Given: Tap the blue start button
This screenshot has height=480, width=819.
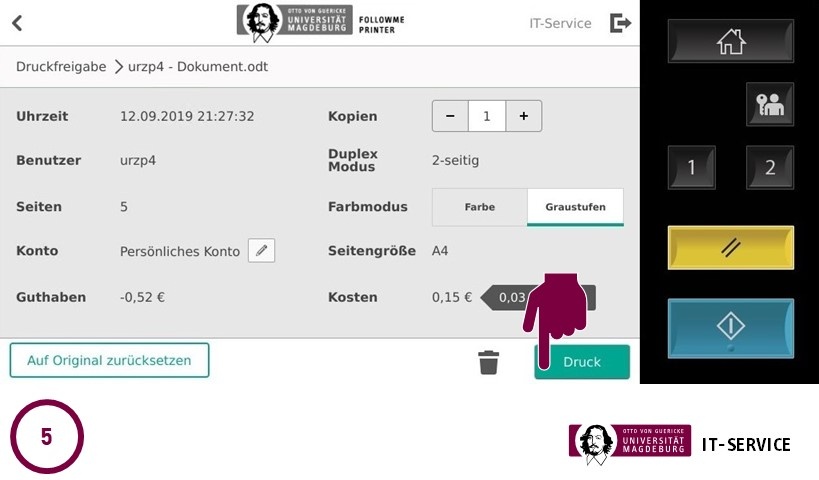Looking at the screenshot, I should pos(731,328).
